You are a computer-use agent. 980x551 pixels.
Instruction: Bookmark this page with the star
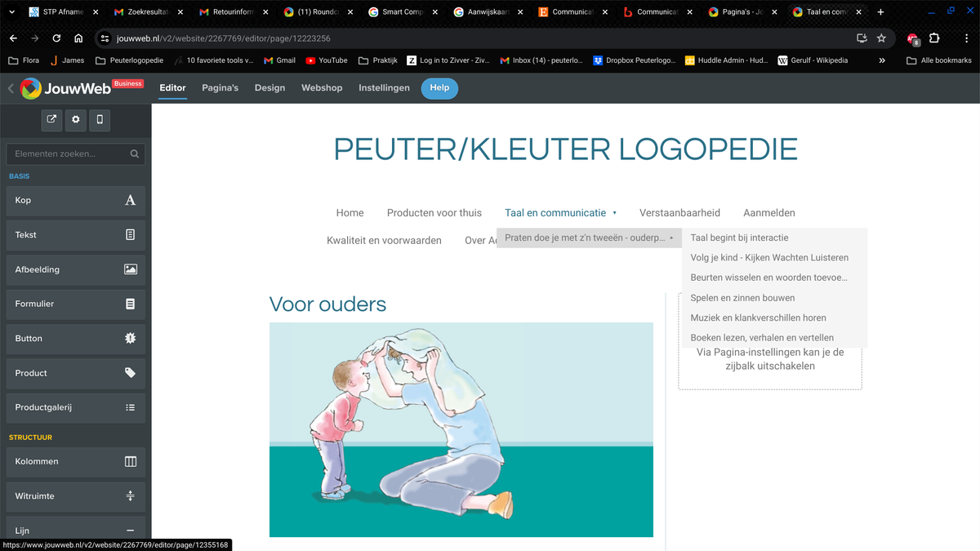[881, 38]
